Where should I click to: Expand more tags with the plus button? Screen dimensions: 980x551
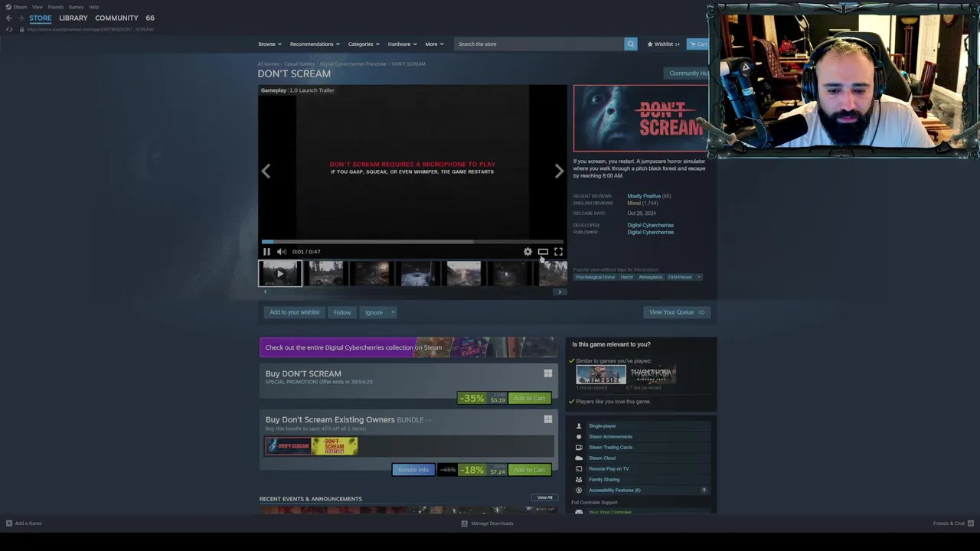pos(699,277)
